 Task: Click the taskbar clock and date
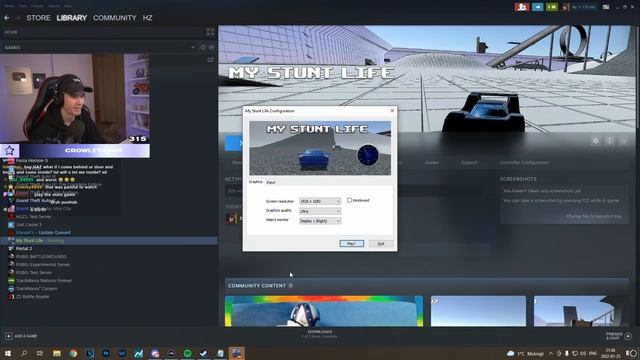point(610,353)
